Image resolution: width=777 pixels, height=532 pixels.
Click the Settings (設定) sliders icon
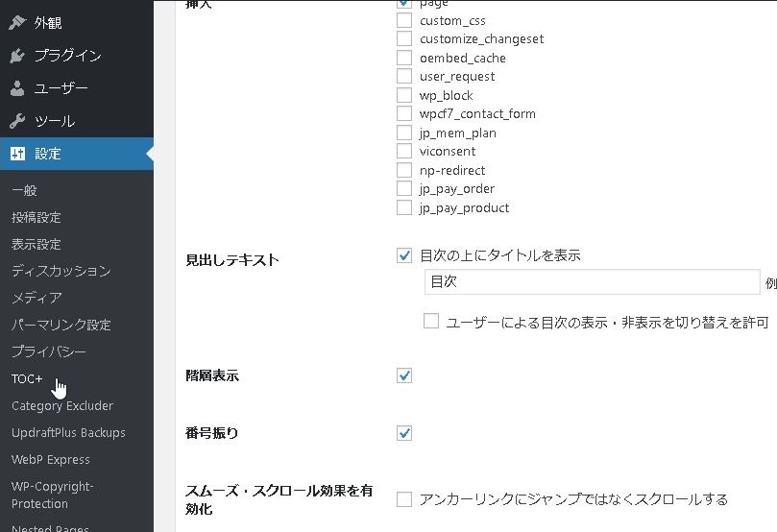(x=18, y=154)
